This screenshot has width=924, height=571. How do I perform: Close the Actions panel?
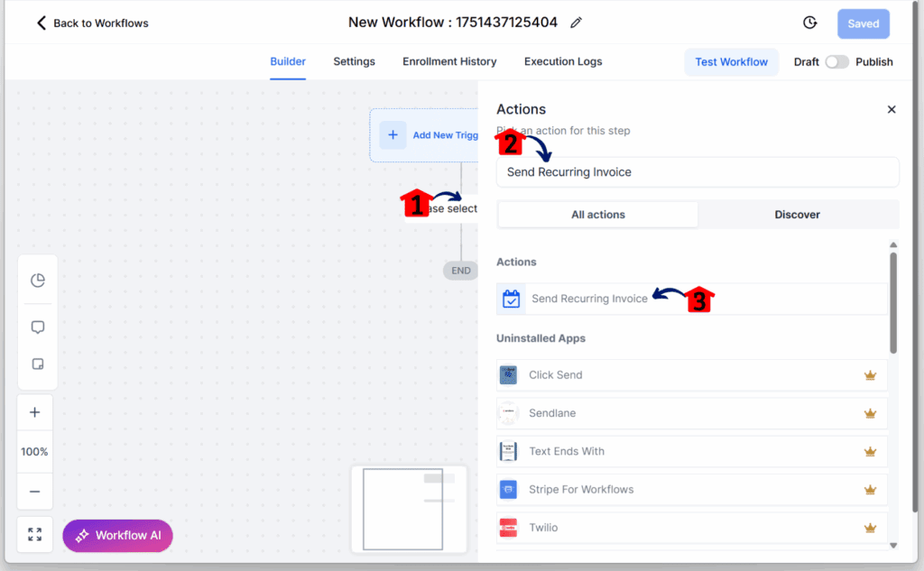pyautogui.click(x=892, y=110)
